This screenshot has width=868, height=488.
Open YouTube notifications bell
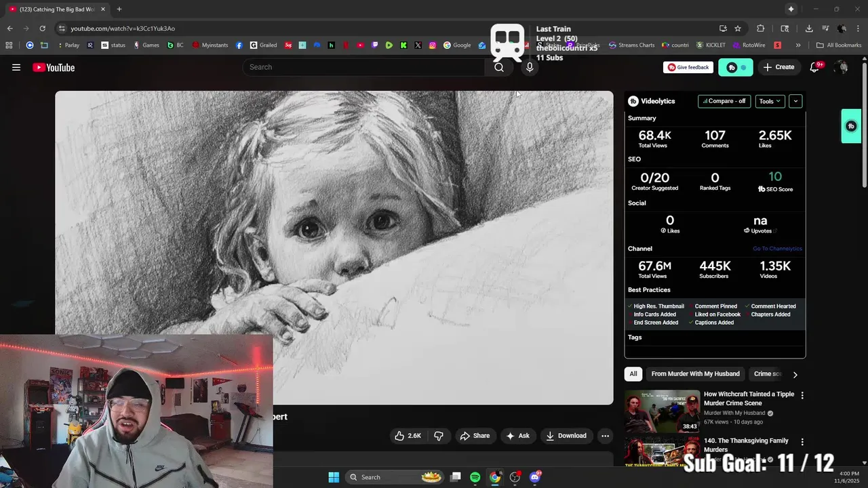(815, 67)
